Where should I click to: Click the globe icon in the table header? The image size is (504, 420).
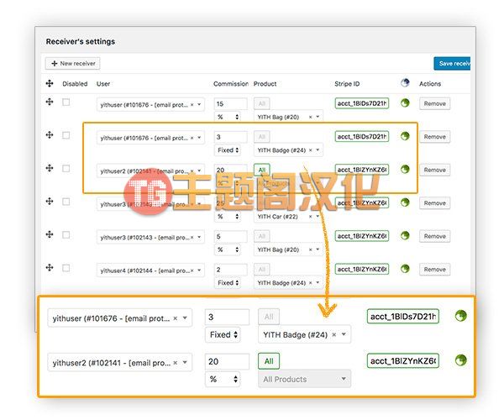(405, 83)
